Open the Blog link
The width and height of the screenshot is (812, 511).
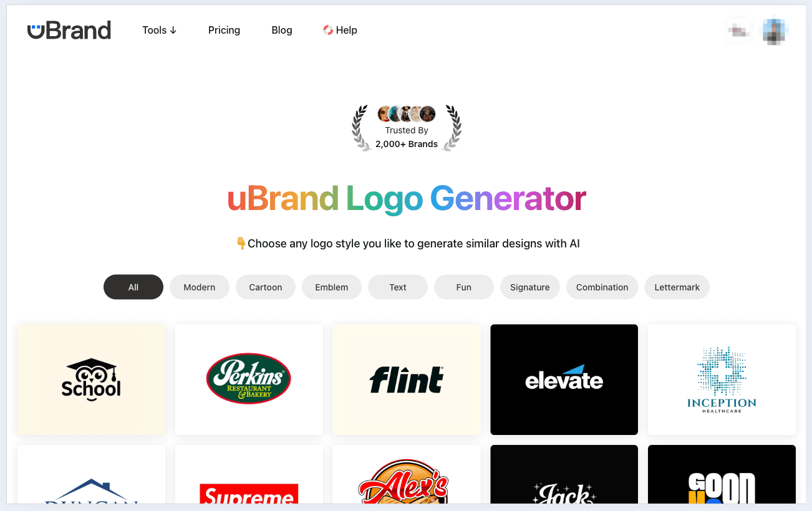click(282, 30)
